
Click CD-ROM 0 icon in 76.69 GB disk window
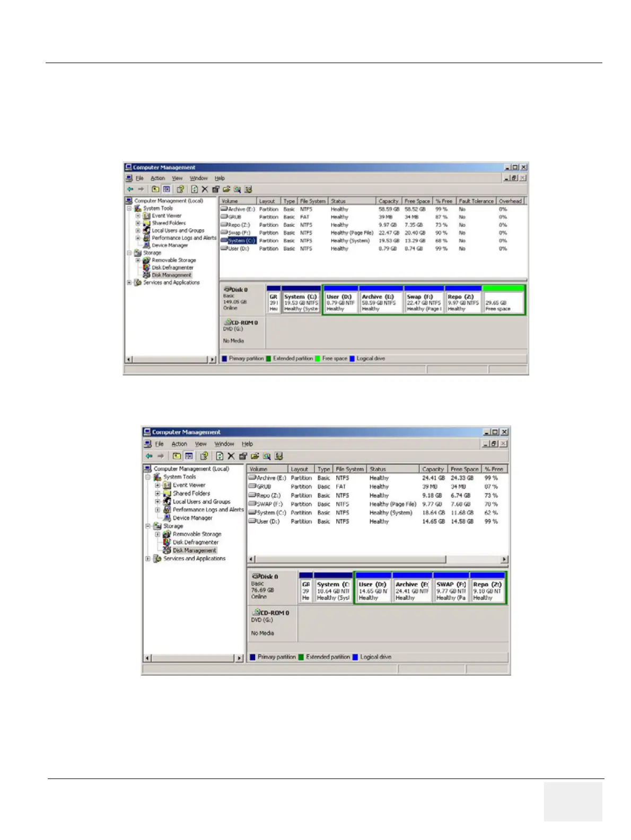click(x=256, y=612)
